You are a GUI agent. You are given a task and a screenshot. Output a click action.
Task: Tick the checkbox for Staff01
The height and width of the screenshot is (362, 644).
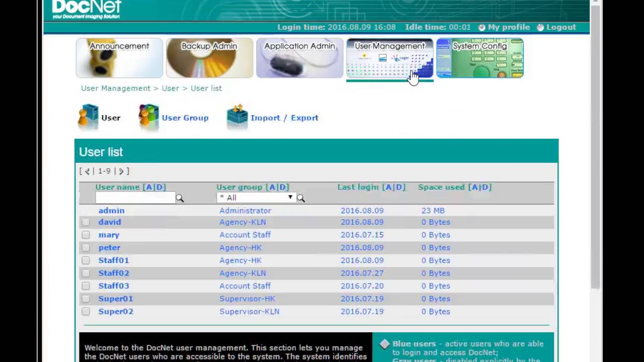86,260
